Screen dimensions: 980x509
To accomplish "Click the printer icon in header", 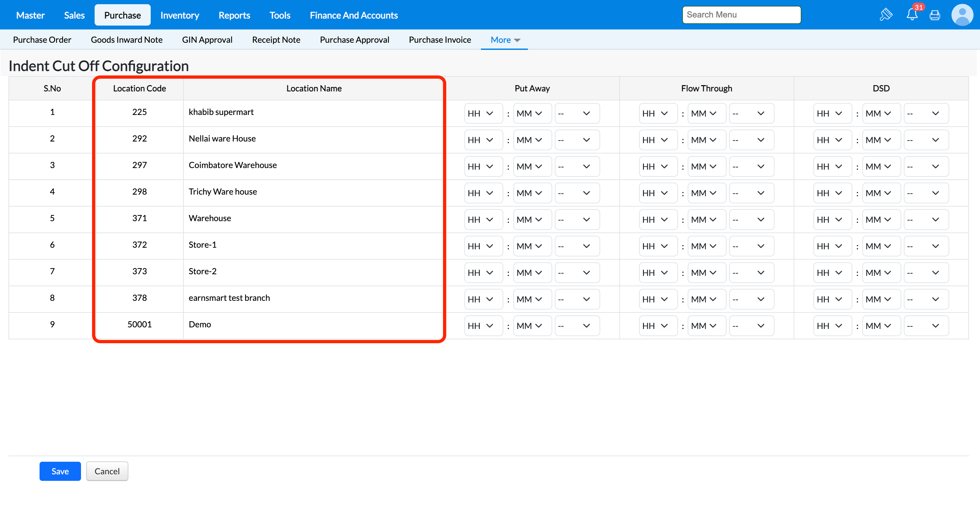I will point(935,15).
